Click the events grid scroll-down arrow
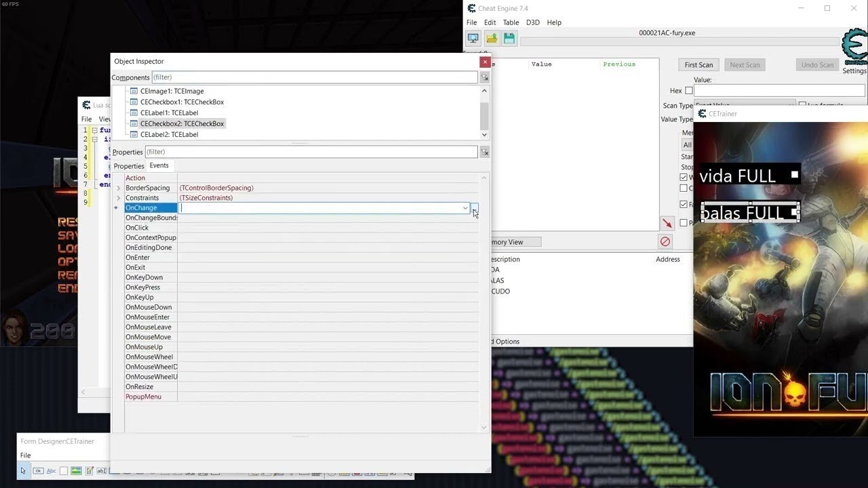868x488 pixels. pos(484,427)
